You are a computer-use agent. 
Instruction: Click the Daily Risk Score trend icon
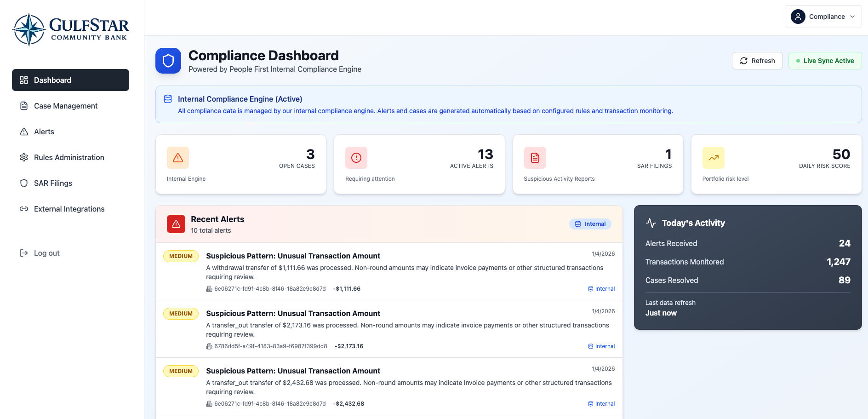(x=714, y=158)
